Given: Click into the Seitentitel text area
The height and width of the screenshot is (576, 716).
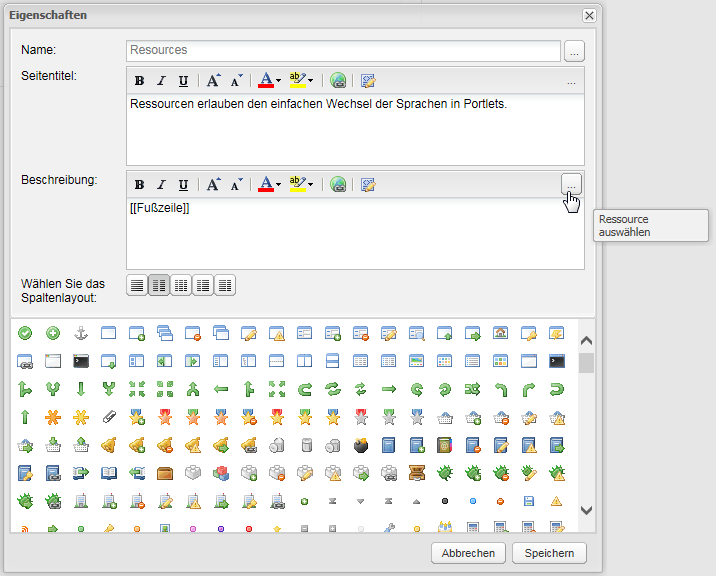Looking at the screenshot, I should tap(355, 129).
